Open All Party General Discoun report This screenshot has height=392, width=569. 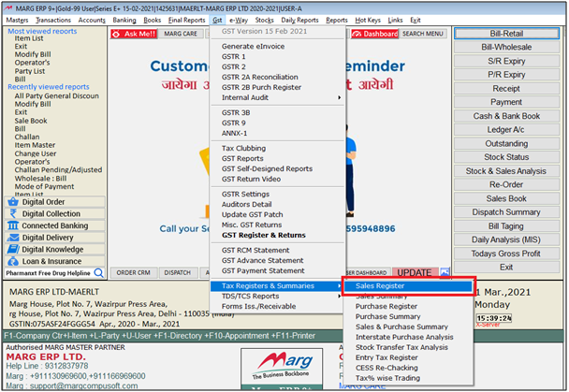[56, 95]
